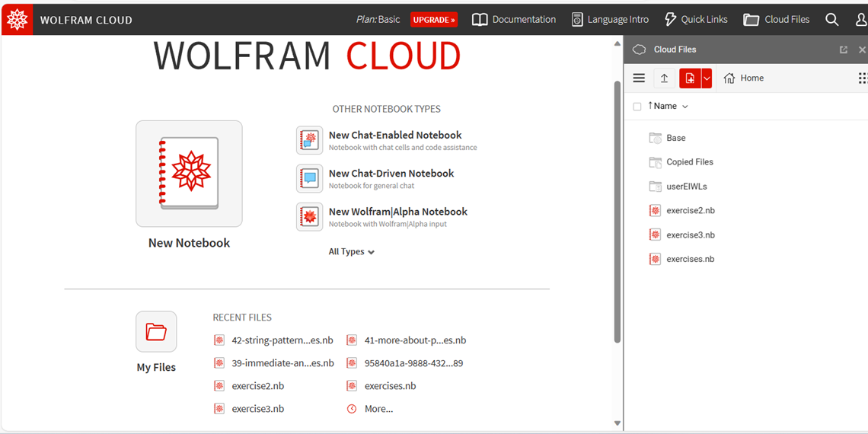Viewport: 868px width, 434px height.
Task: Click the userEIWLs folder icon
Action: 656,187
